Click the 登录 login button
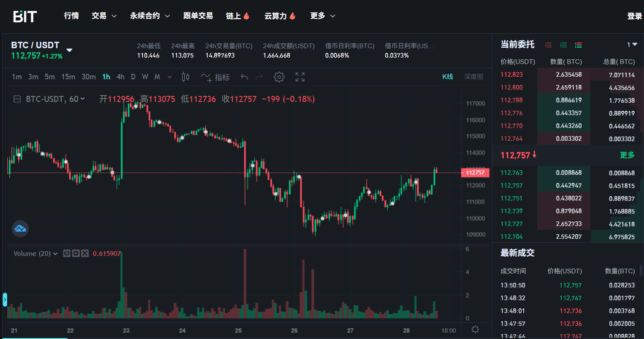 [634, 16]
